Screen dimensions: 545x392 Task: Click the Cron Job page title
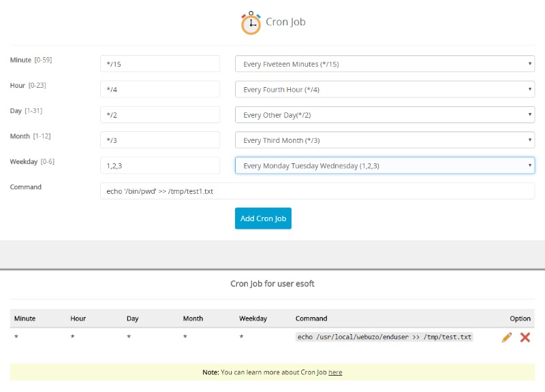pyautogui.click(x=285, y=22)
